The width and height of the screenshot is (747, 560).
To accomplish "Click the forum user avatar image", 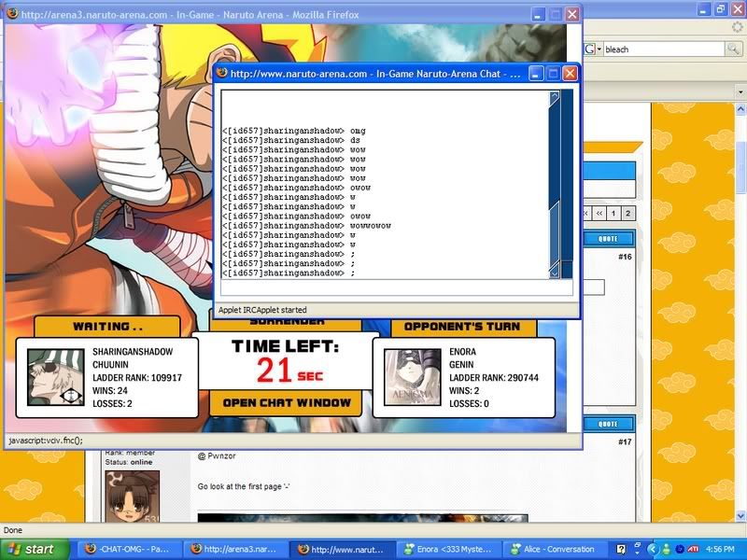I will (132, 497).
